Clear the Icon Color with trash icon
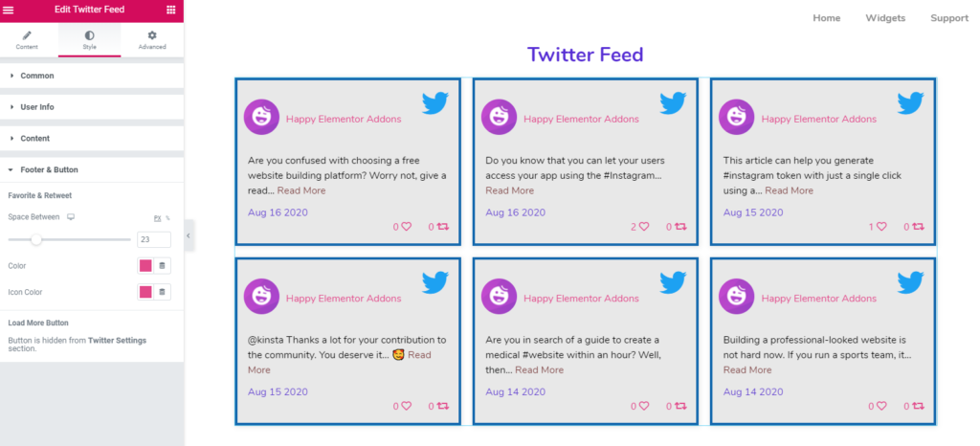 click(x=162, y=292)
